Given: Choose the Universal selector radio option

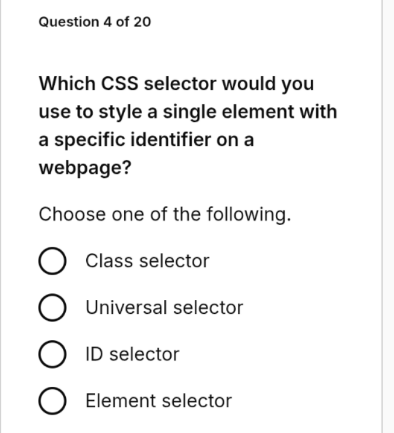Looking at the screenshot, I should 52,308.
